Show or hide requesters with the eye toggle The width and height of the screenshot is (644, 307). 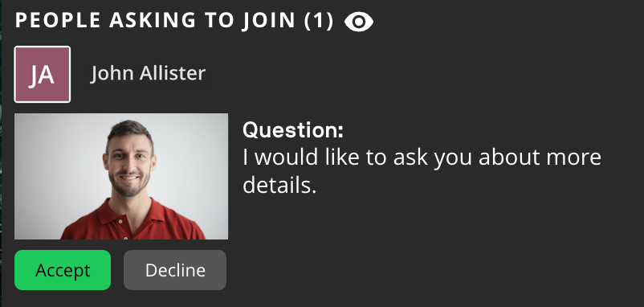click(359, 22)
